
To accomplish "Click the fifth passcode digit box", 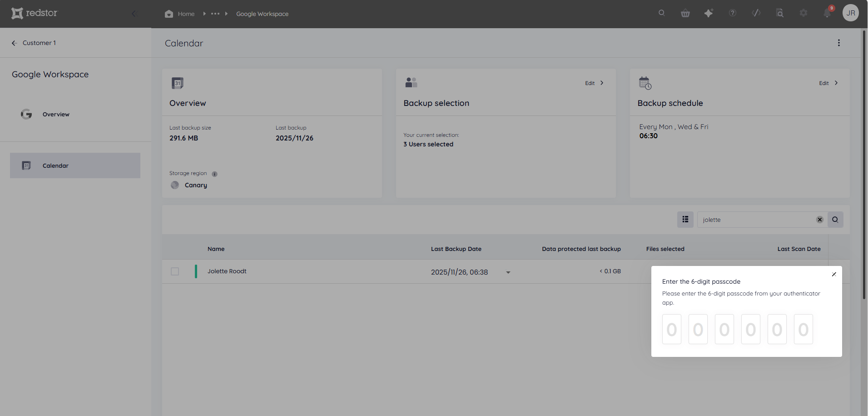I will [x=777, y=329].
